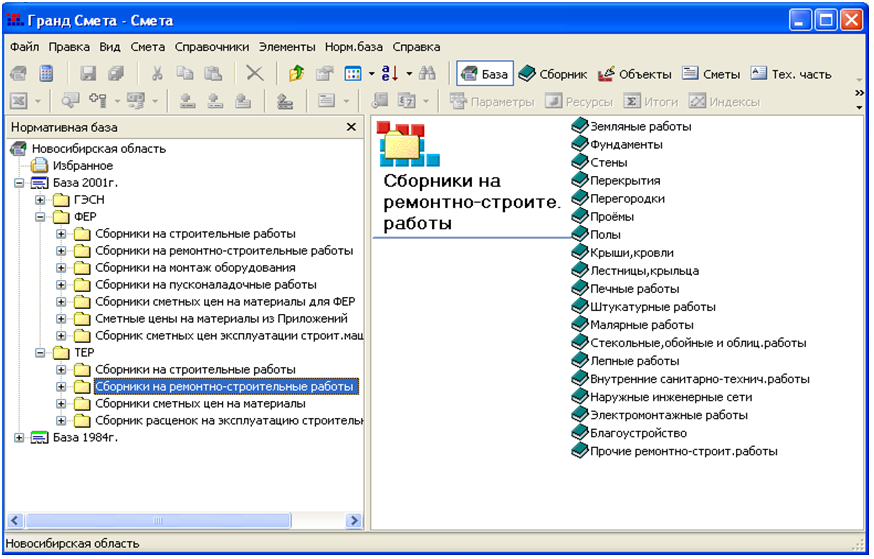Open the Элементы menu
Viewport: 874px width, 559px height.
tap(287, 47)
